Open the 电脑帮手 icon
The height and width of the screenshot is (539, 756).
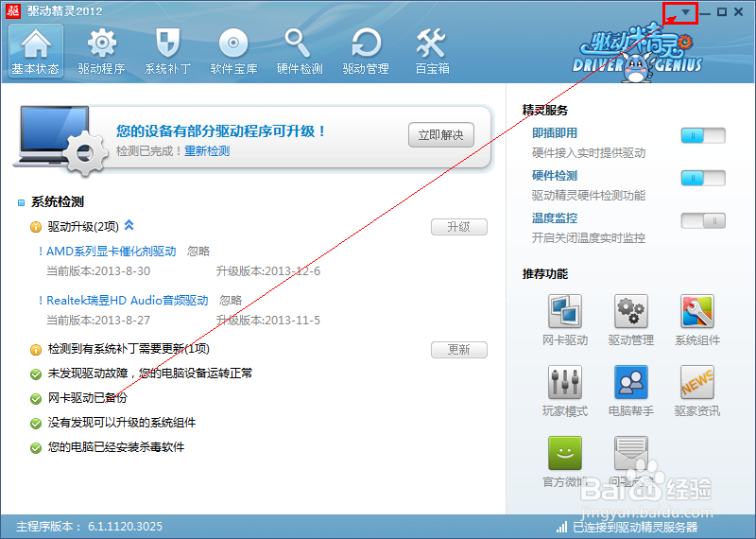coord(631,382)
